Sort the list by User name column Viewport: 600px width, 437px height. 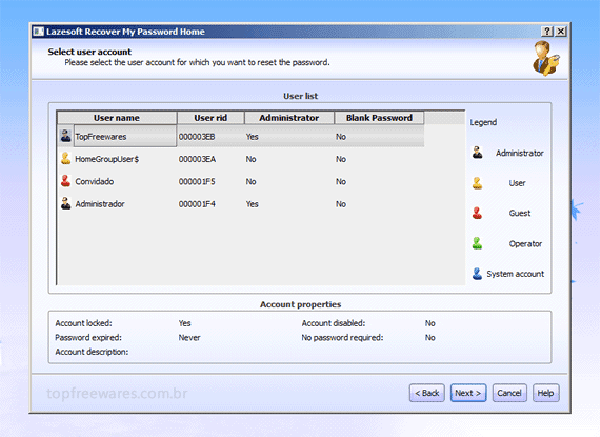(x=117, y=118)
